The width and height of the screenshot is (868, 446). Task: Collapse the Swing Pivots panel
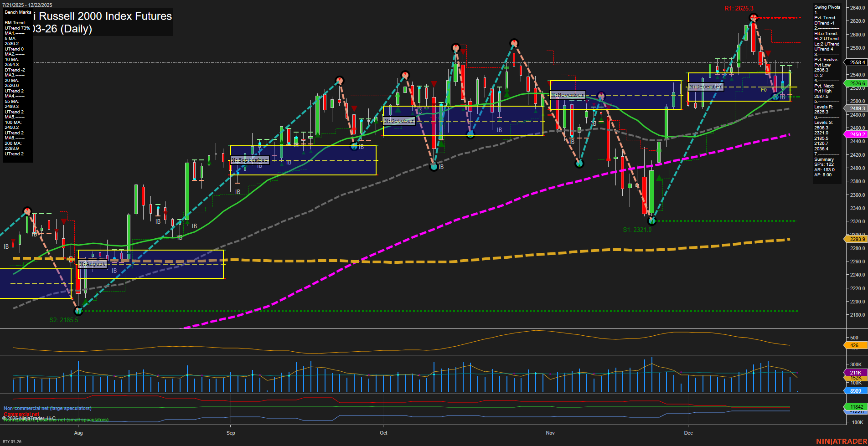point(827,7)
